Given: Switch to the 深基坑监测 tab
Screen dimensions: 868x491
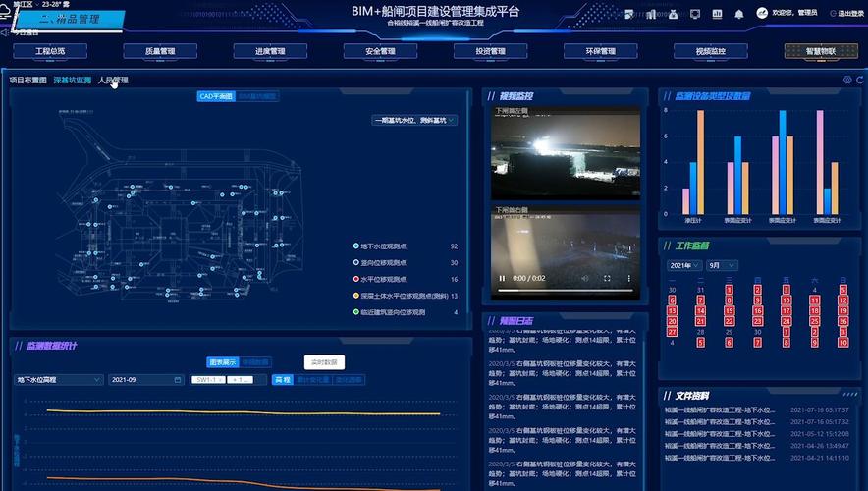Looking at the screenshot, I should point(73,81).
